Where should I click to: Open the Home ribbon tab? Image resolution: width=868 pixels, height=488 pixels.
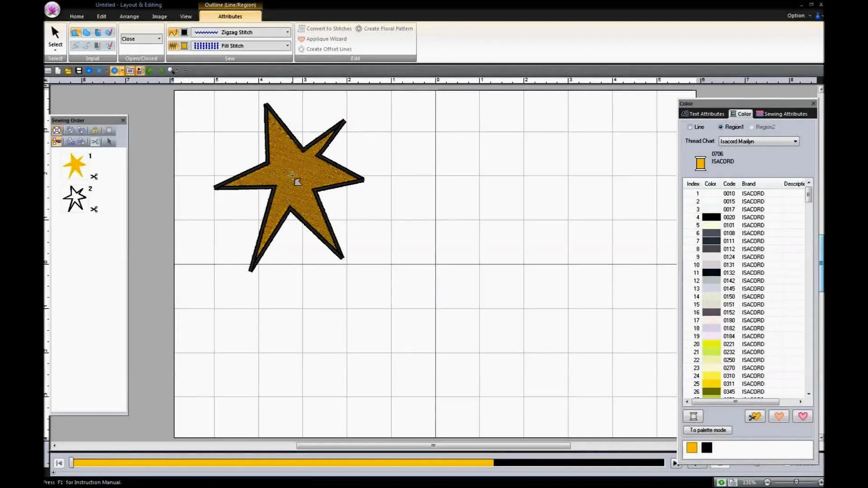[x=77, y=17]
